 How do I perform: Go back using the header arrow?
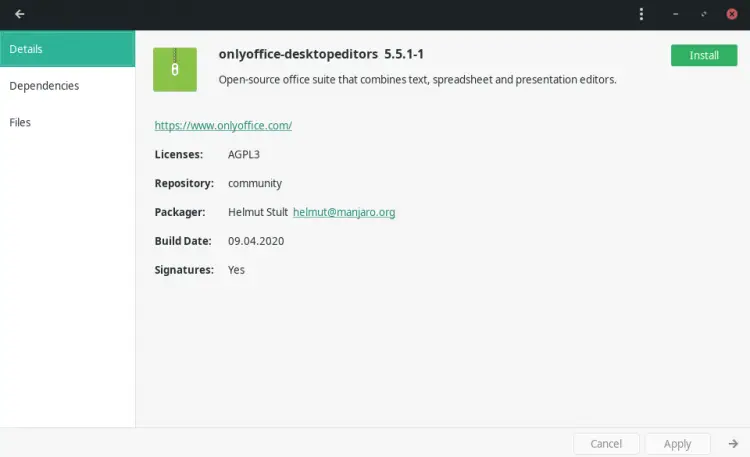20,15
